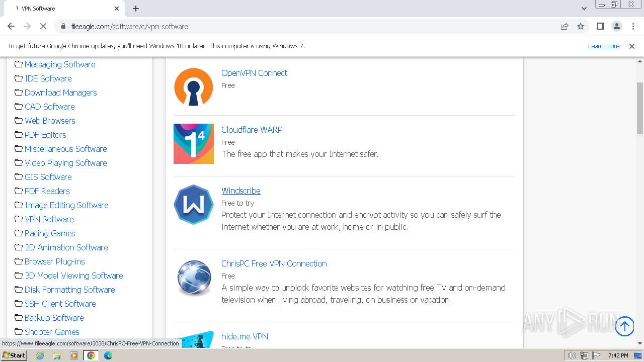Open the IDE Software category
Screen dimensions: 644x362
(x=48, y=78)
